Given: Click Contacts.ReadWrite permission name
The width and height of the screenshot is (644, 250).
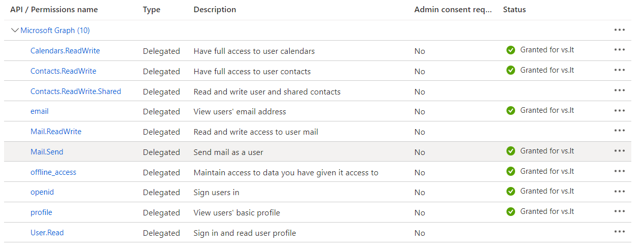Looking at the screenshot, I should coord(63,71).
